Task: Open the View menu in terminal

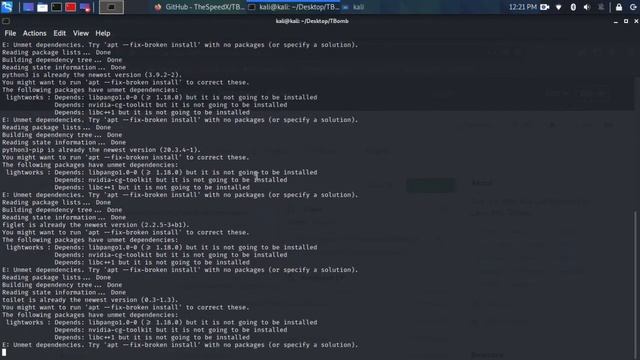Action: tap(80, 33)
